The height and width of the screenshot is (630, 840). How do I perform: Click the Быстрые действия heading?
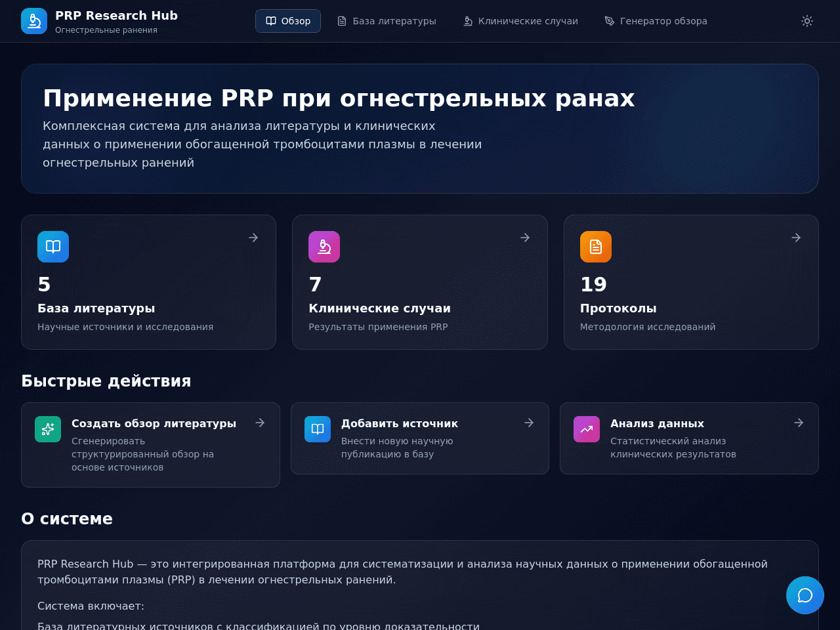point(106,381)
